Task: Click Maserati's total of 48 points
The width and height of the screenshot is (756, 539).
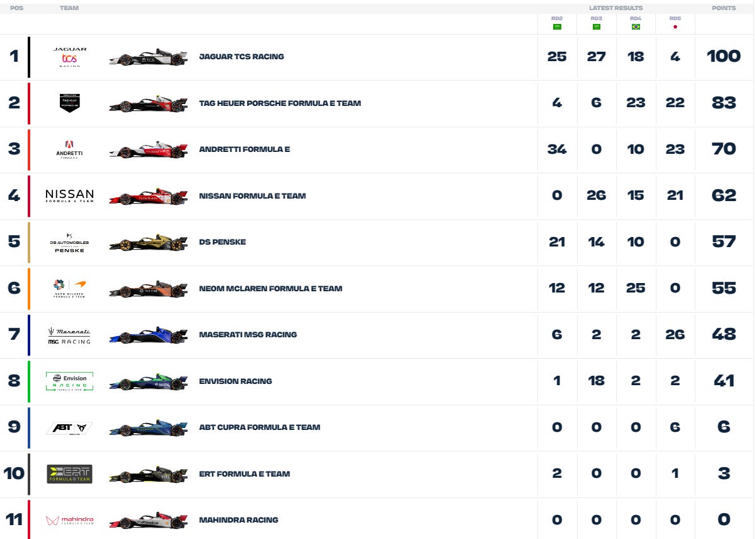Action: click(x=723, y=335)
